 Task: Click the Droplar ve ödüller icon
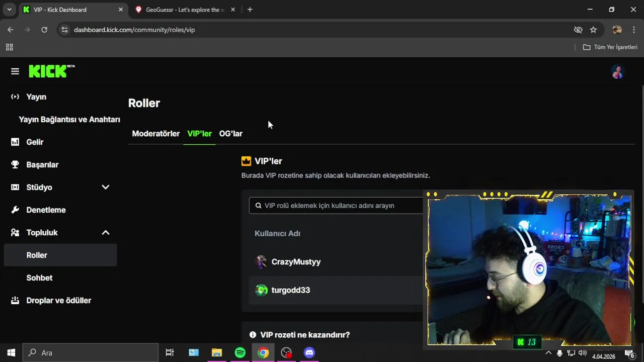(x=15, y=300)
